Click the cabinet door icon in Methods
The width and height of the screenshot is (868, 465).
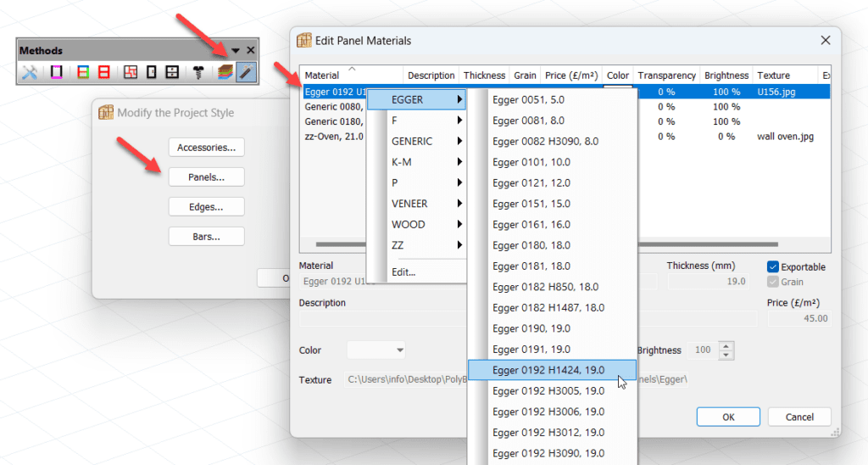[x=151, y=73]
